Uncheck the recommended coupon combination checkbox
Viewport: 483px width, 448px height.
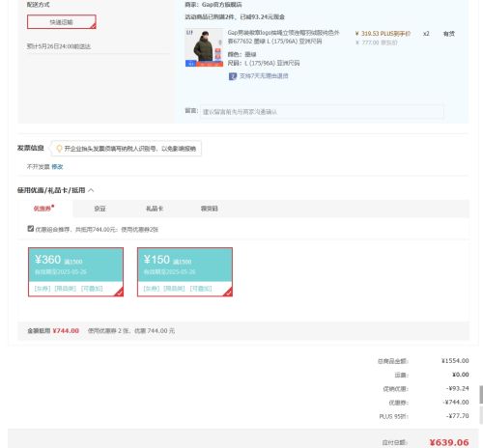[31, 229]
